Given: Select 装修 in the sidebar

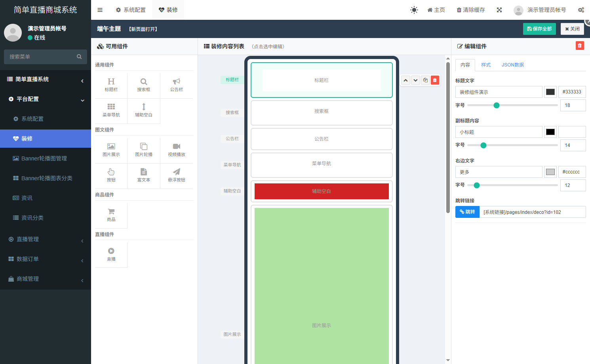Looking at the screenshot, I should 46,139.
